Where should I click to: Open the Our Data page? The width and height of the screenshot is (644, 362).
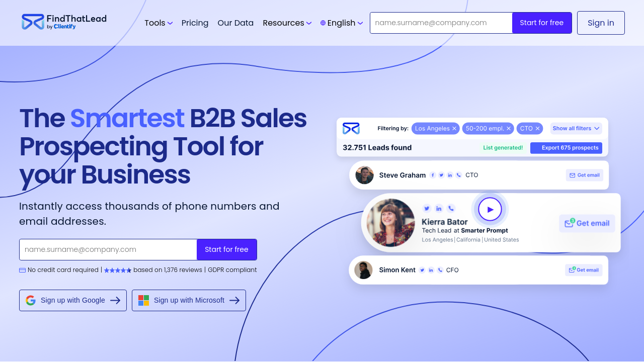click(235, 23)
